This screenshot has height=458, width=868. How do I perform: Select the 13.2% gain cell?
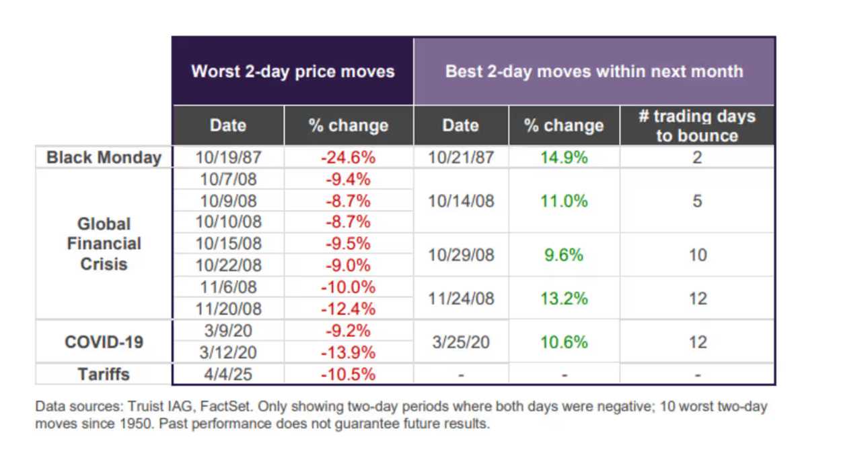pos(564,298)
